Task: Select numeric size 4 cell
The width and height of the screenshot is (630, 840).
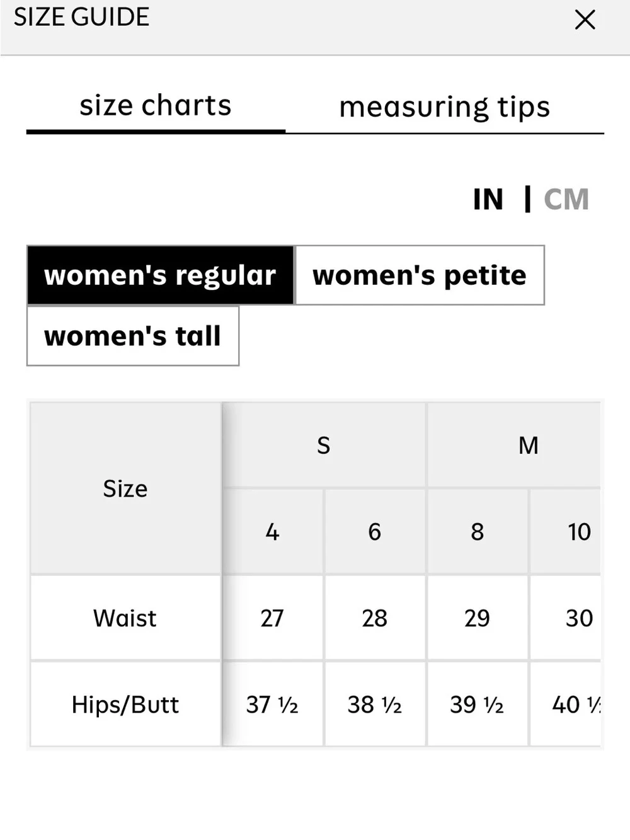Action: [272, 531]
